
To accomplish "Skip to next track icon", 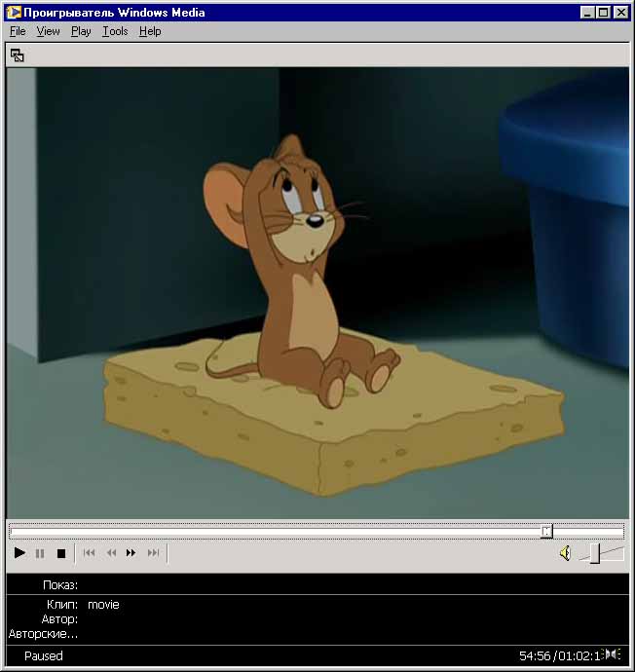I will tap(153, 553).
